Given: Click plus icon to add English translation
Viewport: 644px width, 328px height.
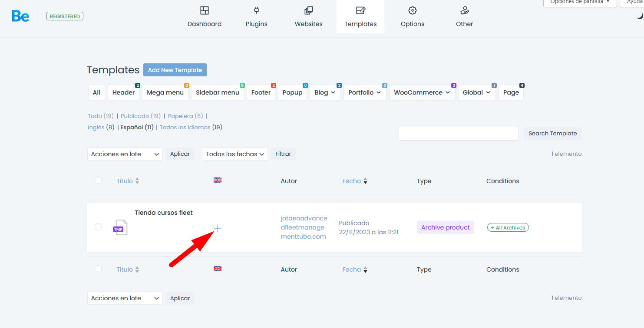Looking at the screenshot, I should coord(218,229).
